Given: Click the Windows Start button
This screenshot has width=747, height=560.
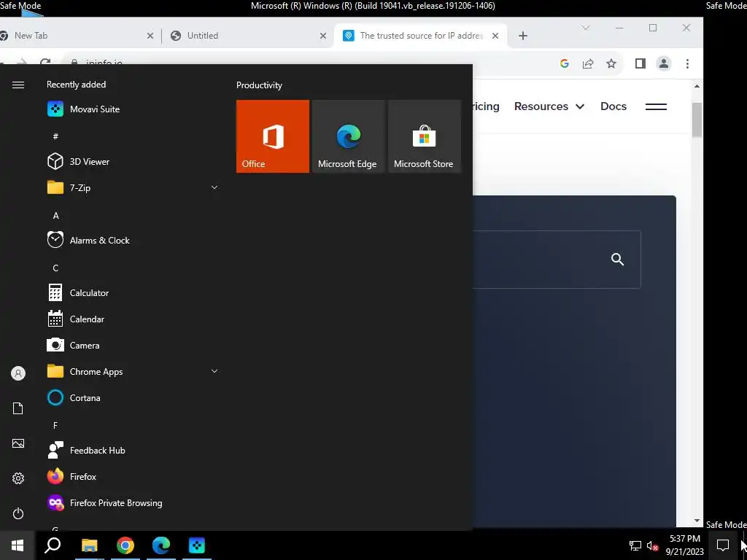Looking at the screenshot, I should [x=18, y=545].
